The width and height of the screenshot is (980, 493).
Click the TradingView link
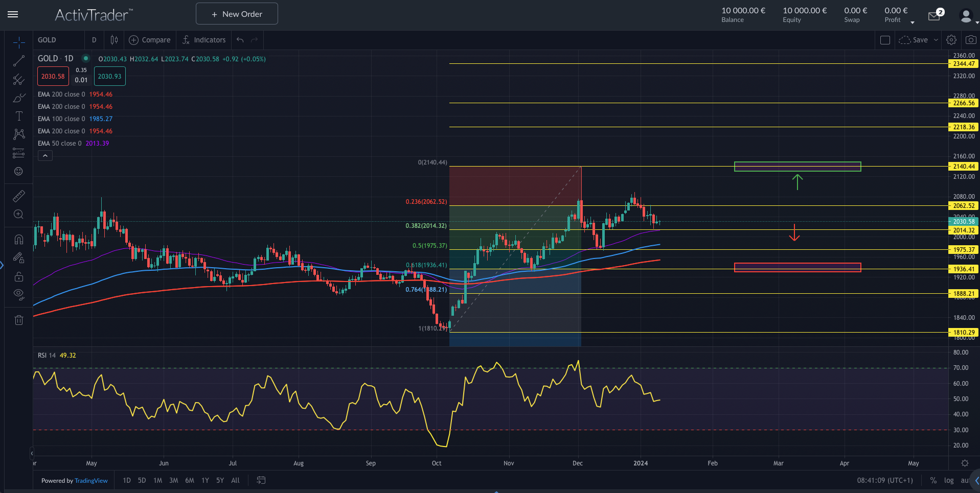pos(91,480)
